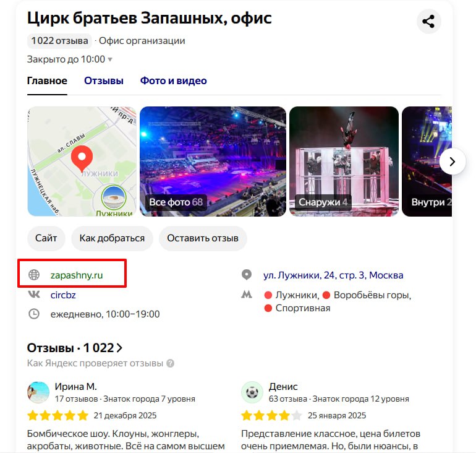Click the metro M icon
Image resolution: width=476 pixels, height=453 pixels.
[x=247, y=295]
